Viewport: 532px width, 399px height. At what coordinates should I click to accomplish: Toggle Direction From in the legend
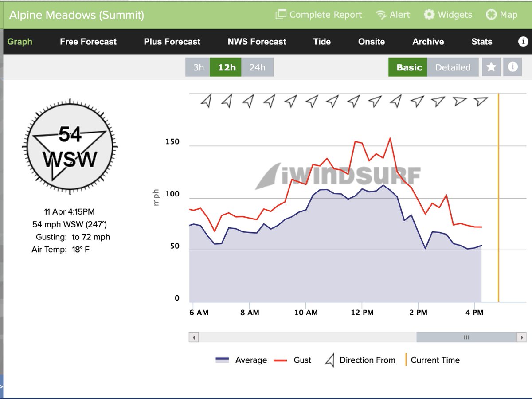click(x=360, y=360)
